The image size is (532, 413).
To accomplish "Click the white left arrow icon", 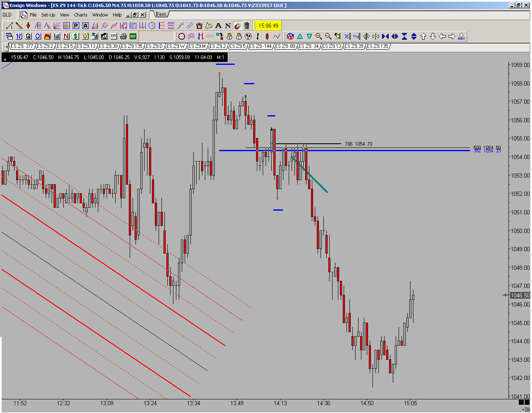I will tap(442, 36).
